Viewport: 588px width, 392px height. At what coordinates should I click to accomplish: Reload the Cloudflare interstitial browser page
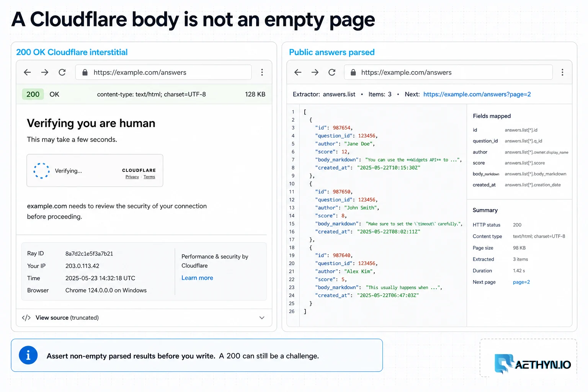(62, 72)
